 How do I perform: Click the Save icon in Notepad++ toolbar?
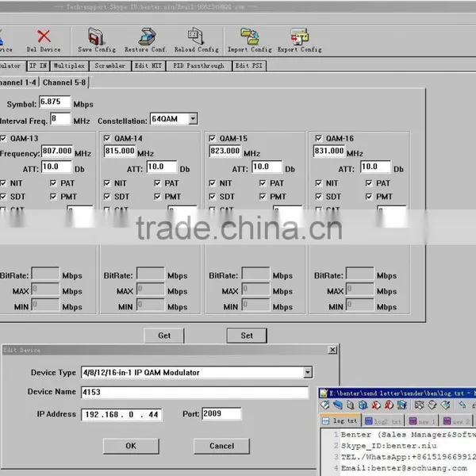351,405
